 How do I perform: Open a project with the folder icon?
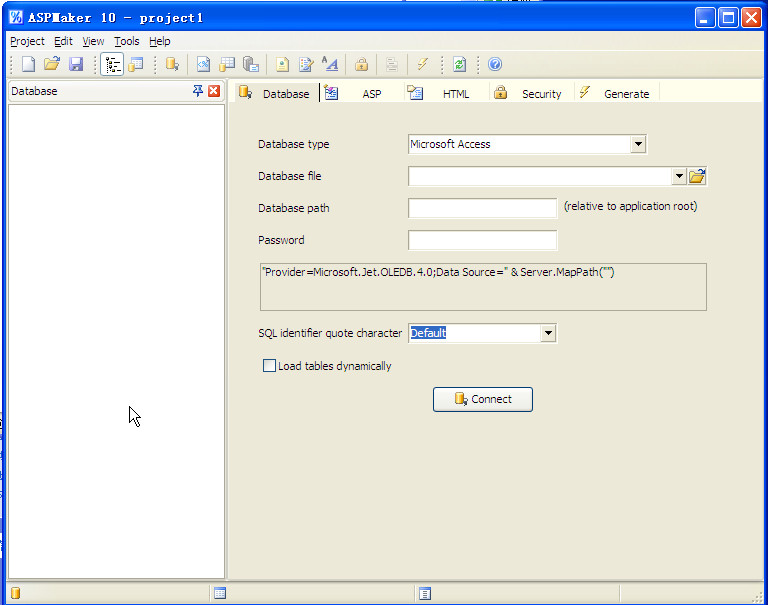tap(52, 64)
